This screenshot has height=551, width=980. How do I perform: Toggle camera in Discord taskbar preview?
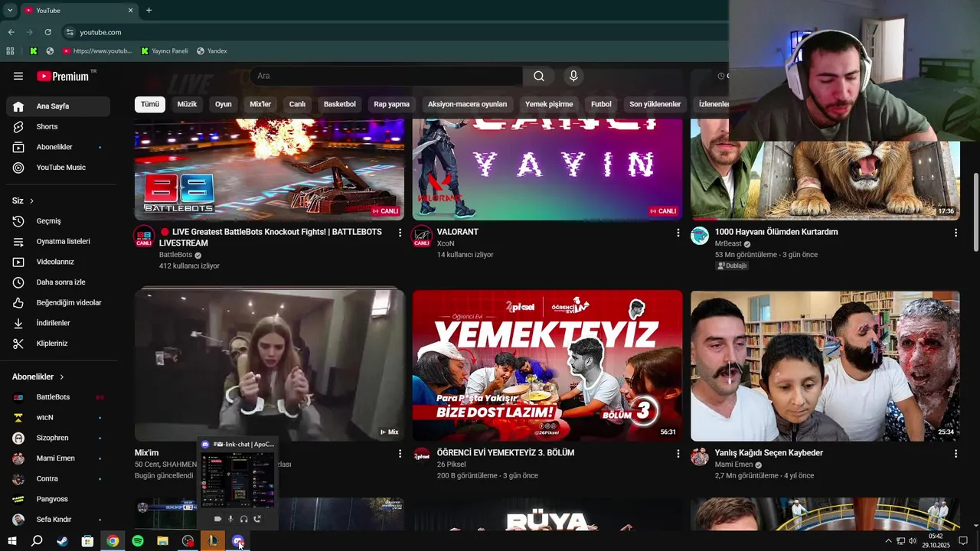tap(218, 520)
